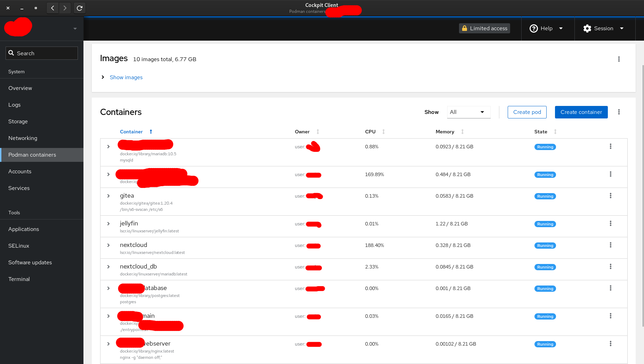Open the Terminal page
Screen dimensions: 644x364
(x=42, y=279)
